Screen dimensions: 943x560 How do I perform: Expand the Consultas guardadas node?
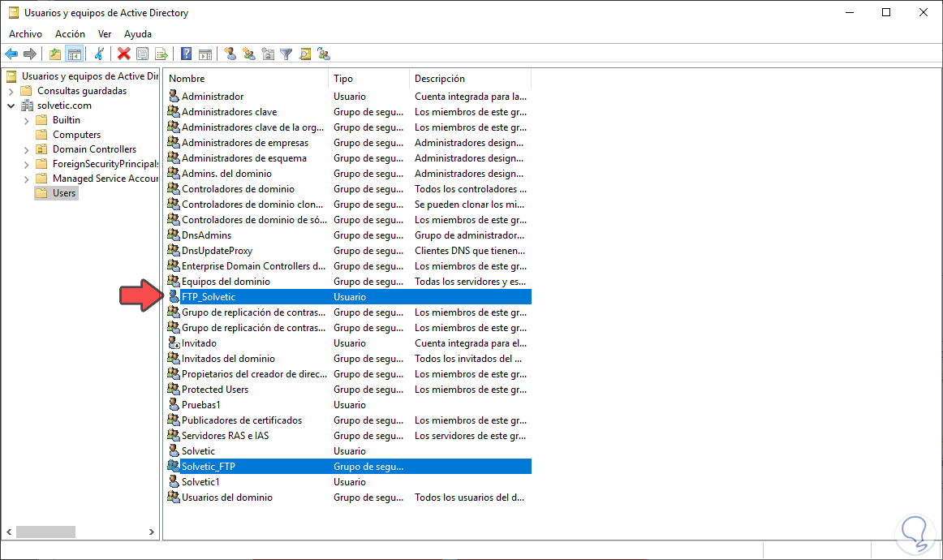11,92
